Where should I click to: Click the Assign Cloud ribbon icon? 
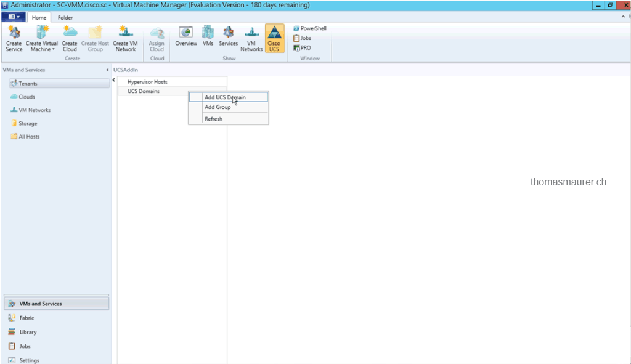pyautogui.click(x=157, y=38)
